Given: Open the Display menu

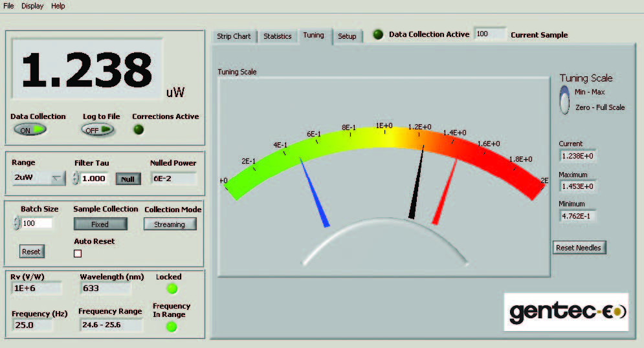Looking at the screenshot, I should click(x=32, y=6).
